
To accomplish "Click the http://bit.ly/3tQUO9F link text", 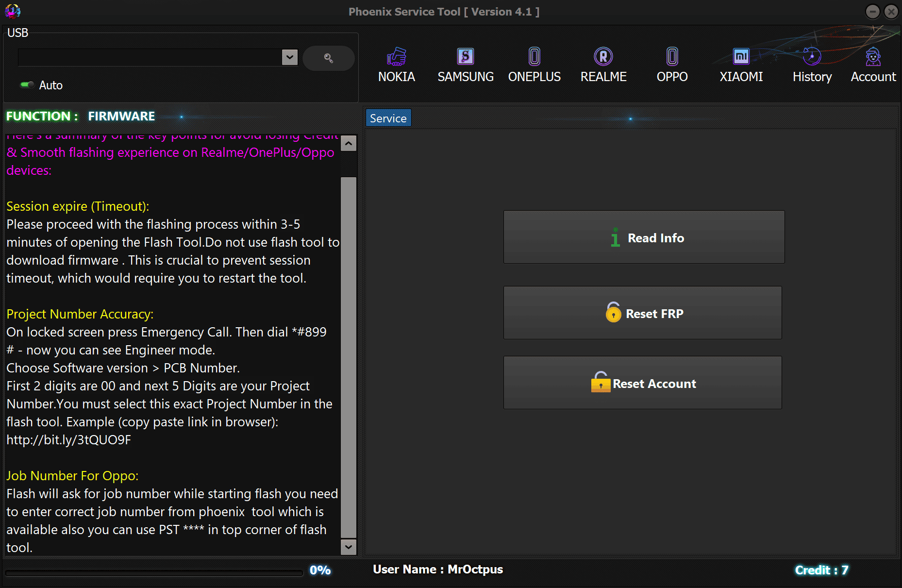I will [x=69, y=440].
